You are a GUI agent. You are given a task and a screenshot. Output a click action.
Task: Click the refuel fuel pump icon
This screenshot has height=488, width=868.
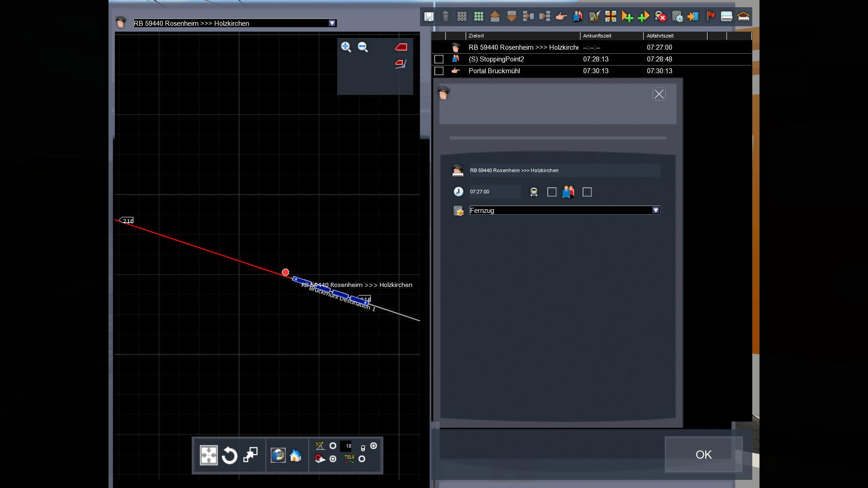tap(594, 17)
